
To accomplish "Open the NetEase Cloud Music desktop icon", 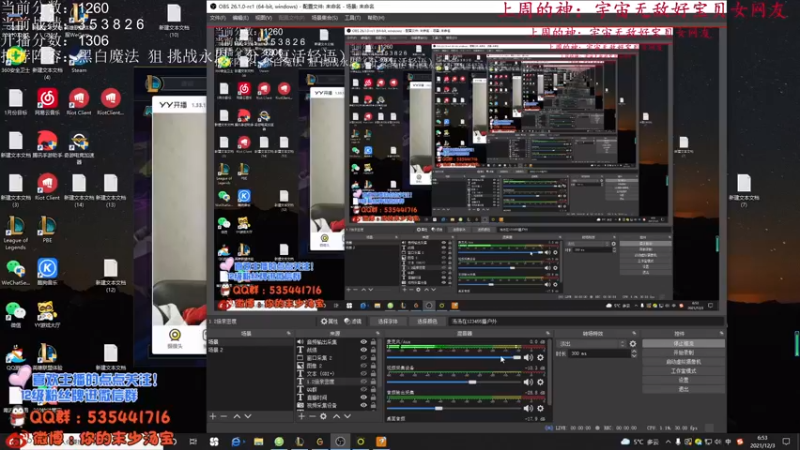I will 47,101.
